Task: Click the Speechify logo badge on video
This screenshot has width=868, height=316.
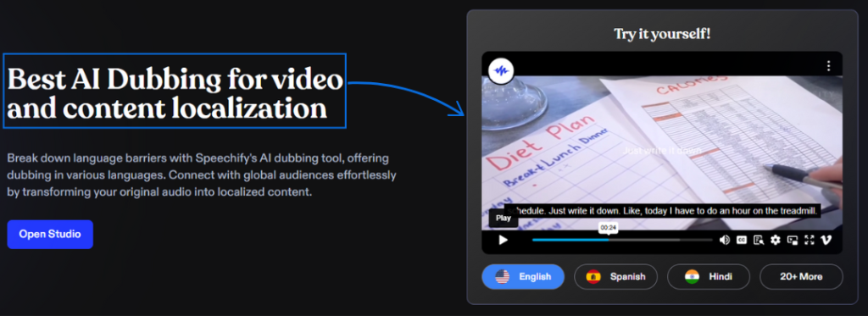Action: (x=502, y=71)
